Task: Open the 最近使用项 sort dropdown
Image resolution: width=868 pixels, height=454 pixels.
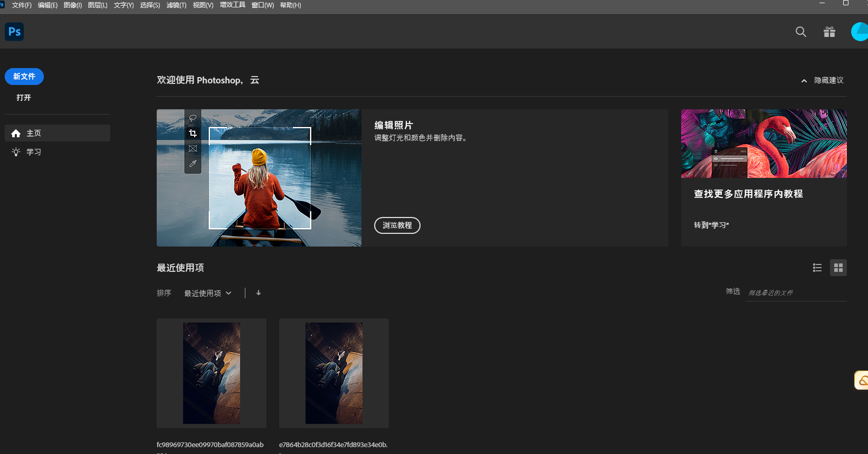Action: (207, 294)
